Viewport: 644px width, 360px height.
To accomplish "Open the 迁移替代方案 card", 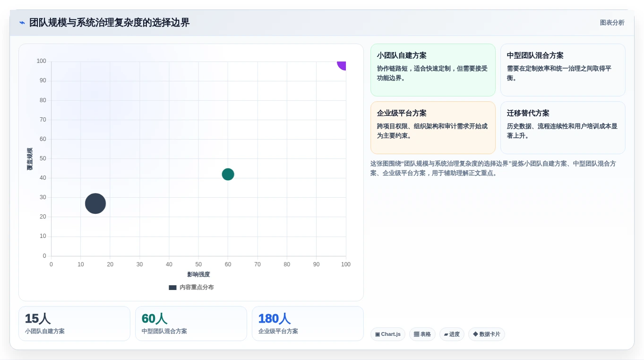I will pyautogui.click(x=563, y=128).
